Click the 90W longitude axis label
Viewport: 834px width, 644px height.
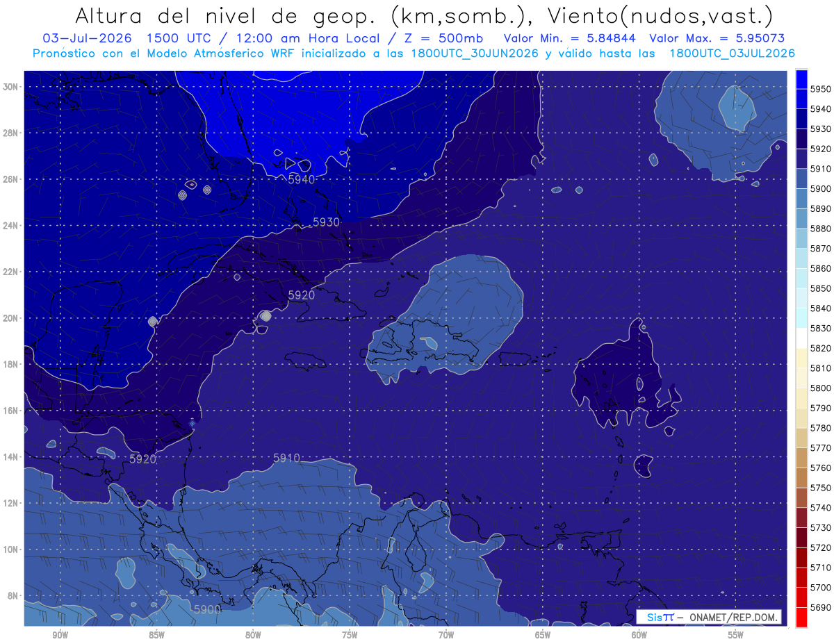pyautogui.click(x=60, y=634)
